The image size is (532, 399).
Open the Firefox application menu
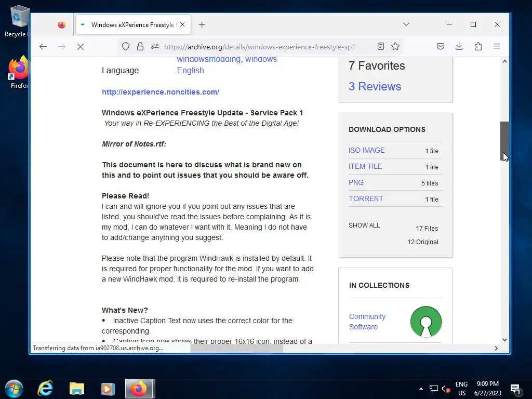(496, 46)
